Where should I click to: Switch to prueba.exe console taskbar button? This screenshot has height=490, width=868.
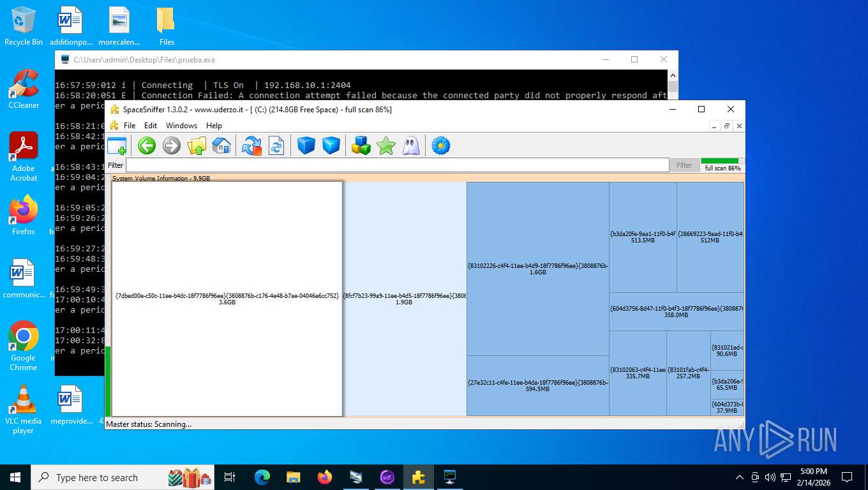click(450, 477)
